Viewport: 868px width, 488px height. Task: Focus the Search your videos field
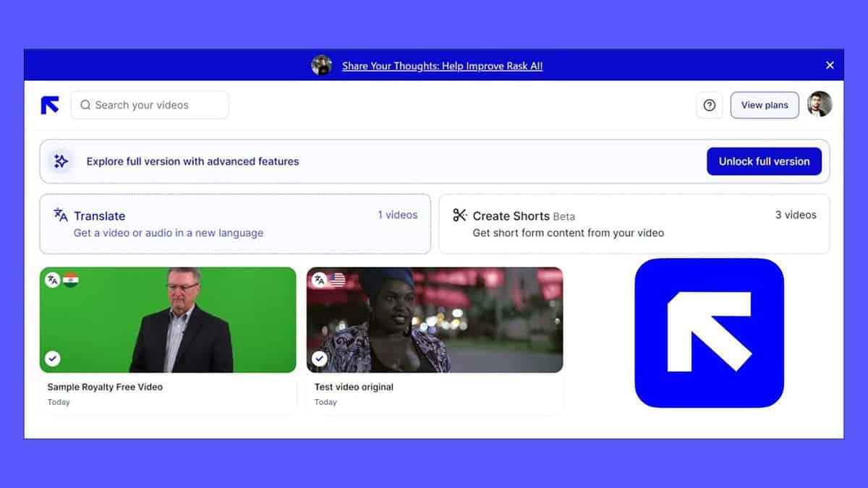tap(156, 105)
